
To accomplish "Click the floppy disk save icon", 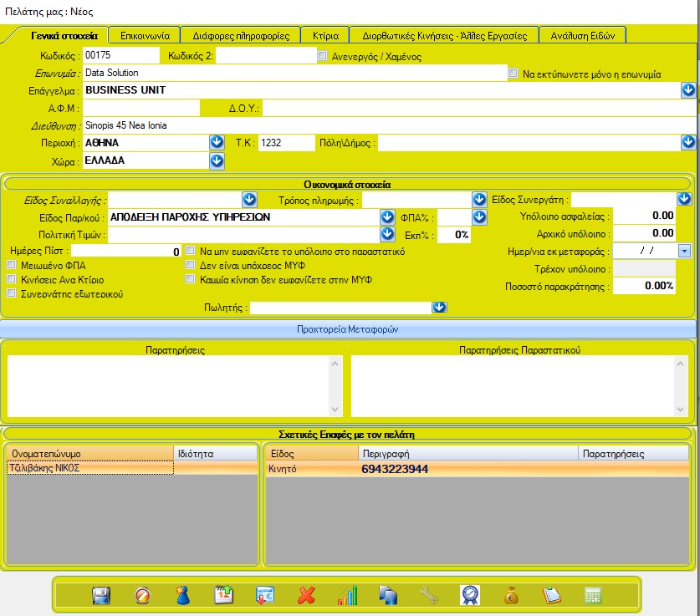I will pos(101,596).
